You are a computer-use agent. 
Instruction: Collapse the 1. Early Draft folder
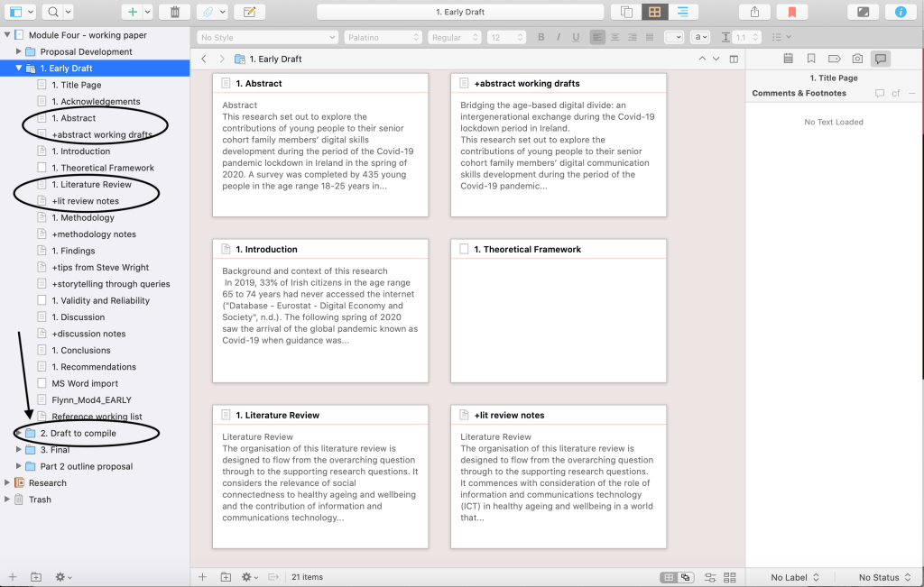tap(19, 69)
